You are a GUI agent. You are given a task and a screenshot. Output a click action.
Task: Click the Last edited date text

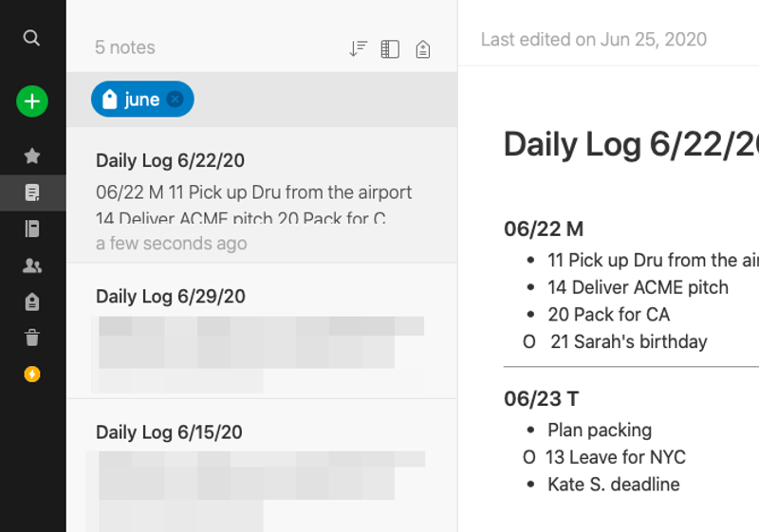click(x=593, y=40)
